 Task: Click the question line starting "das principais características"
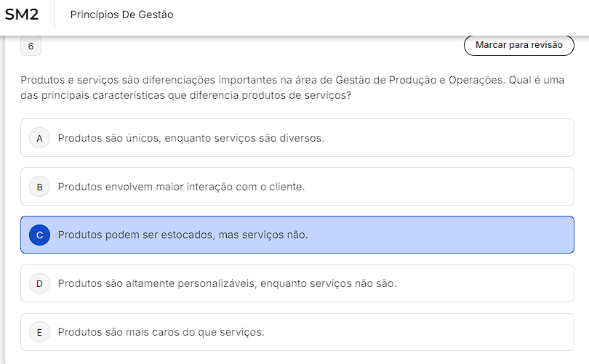[186, 95]
